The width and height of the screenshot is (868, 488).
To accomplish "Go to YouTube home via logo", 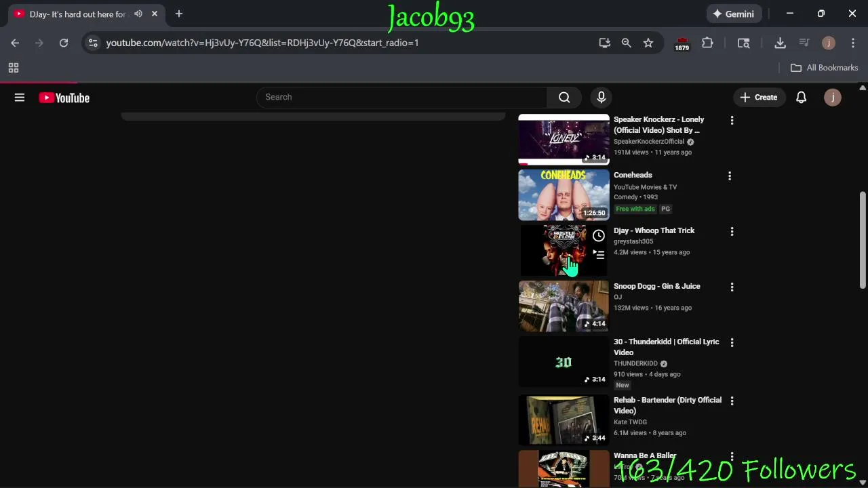I will click(64, 98).
